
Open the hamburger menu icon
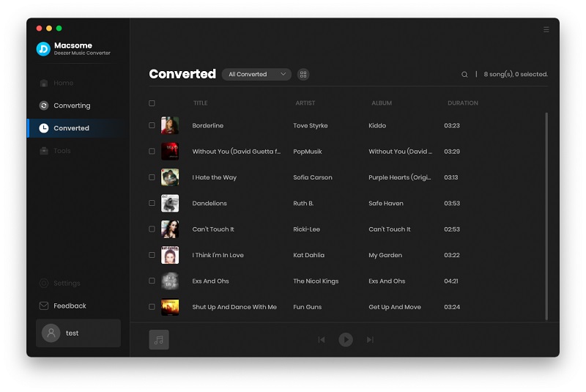pos(546,29)
